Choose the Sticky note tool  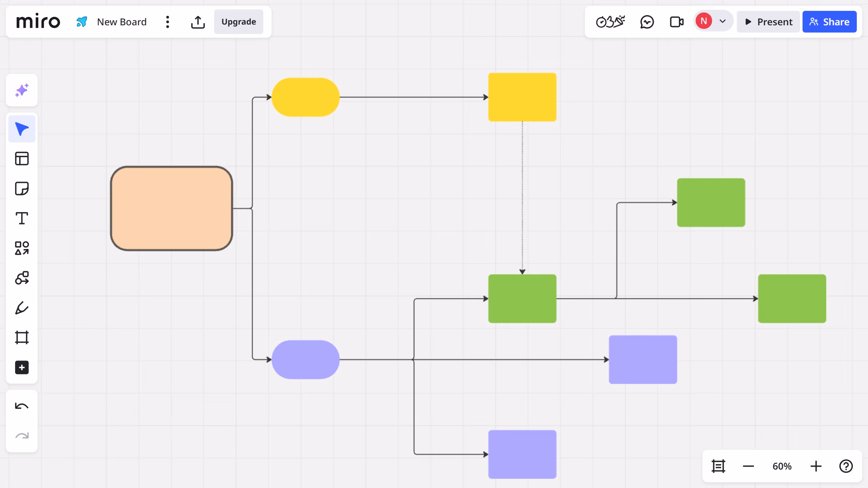click(22, 188)
